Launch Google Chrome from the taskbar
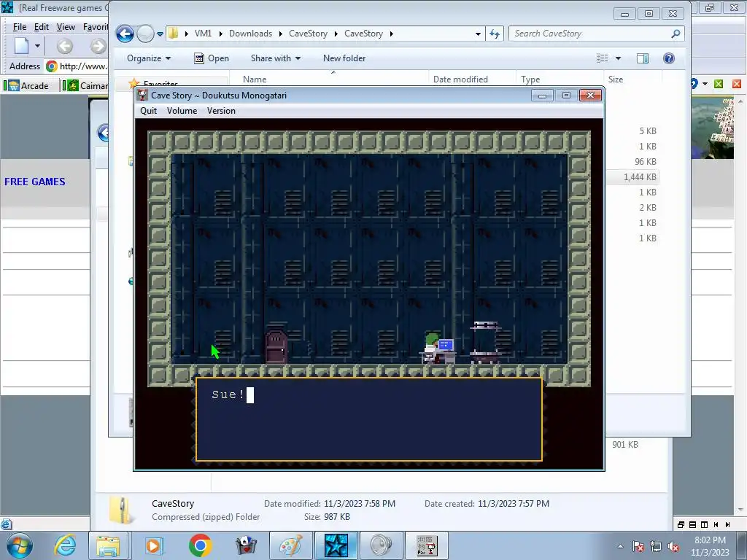 [200, 545]
